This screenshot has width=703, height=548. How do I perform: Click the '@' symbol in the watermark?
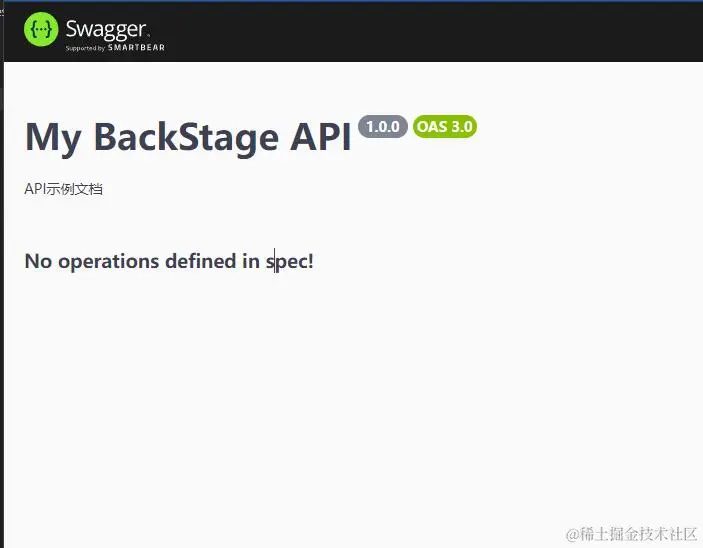pyautogui.click(x=573, y=535)
